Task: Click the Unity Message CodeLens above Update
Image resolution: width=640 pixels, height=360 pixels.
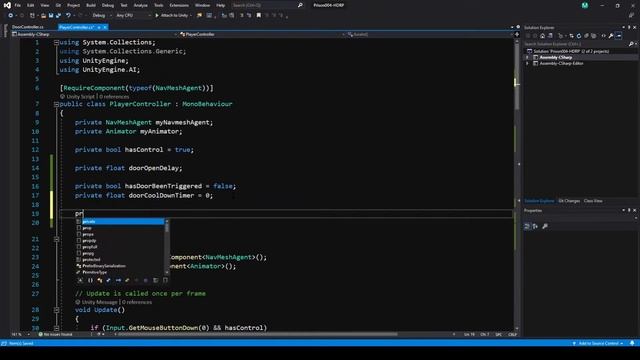Action: click(99, 302)
